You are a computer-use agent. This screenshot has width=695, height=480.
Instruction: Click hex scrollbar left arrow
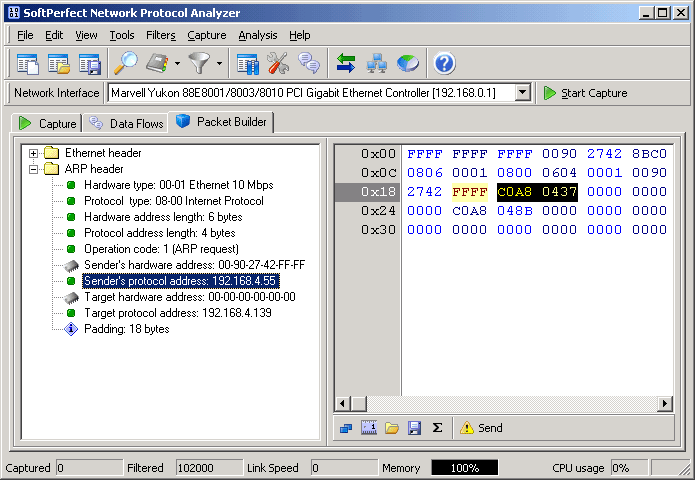pyautogui.click(x=342, y=403)
